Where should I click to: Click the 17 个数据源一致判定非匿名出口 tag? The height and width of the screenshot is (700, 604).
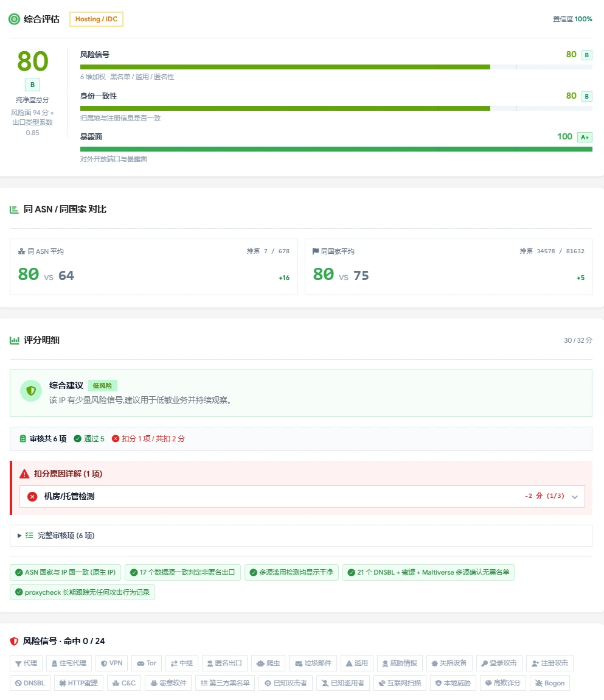pos(182,572)
